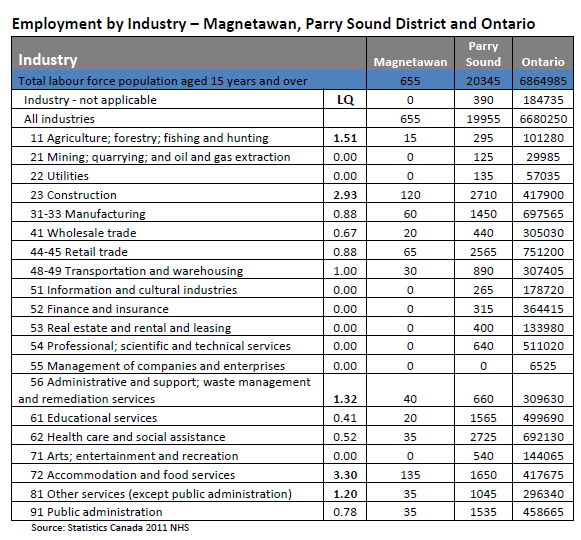Click the Source: Statistics Canada 2011 NHS note
581x540 pixels.
point(110,527)
